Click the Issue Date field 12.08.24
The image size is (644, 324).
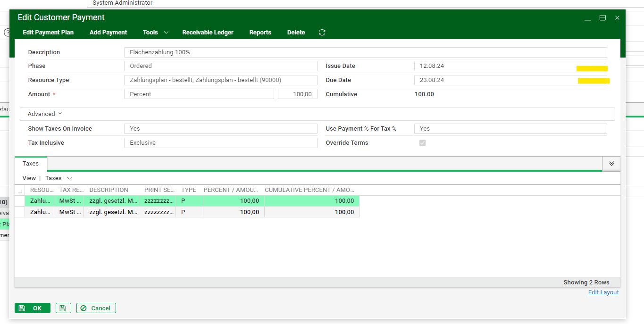(510, 66)
